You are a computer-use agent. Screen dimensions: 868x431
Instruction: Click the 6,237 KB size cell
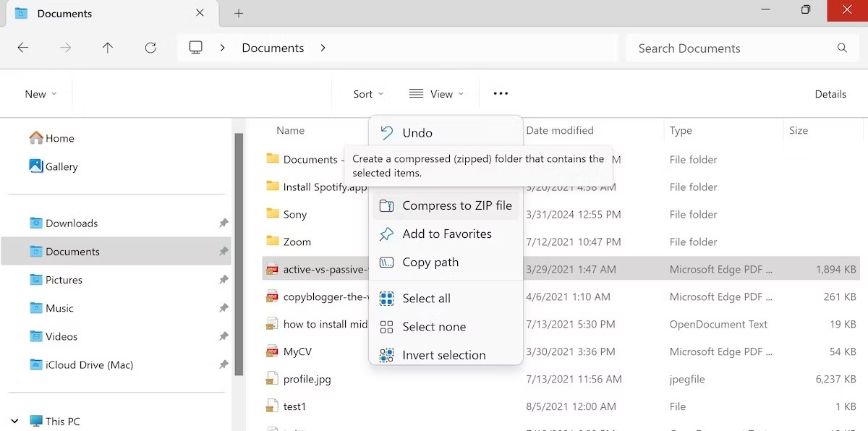tap(834, 379)
